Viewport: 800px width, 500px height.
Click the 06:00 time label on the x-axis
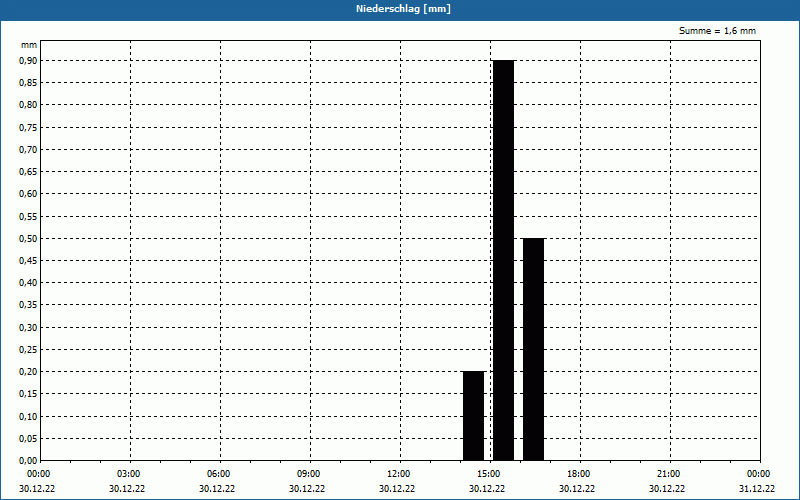(218, 474)
